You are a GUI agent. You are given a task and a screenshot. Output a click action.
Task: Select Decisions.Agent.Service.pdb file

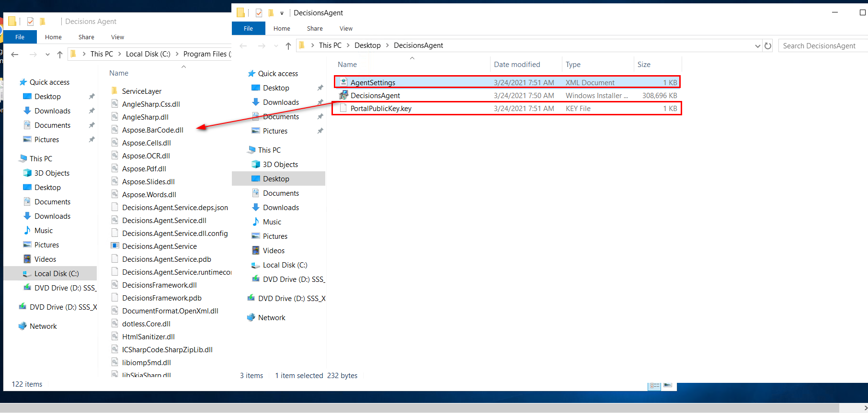[x=166, y=259]
